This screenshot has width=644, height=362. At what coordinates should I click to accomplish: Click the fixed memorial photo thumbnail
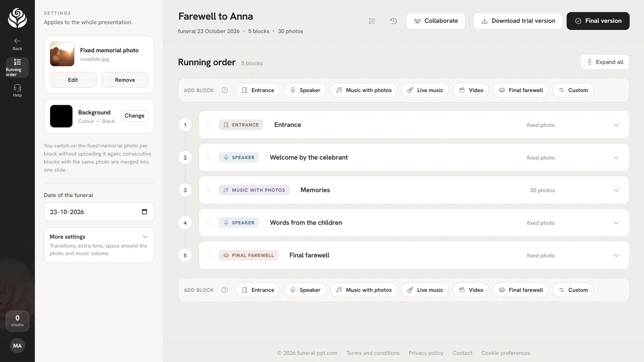click(x=62, y=54)
